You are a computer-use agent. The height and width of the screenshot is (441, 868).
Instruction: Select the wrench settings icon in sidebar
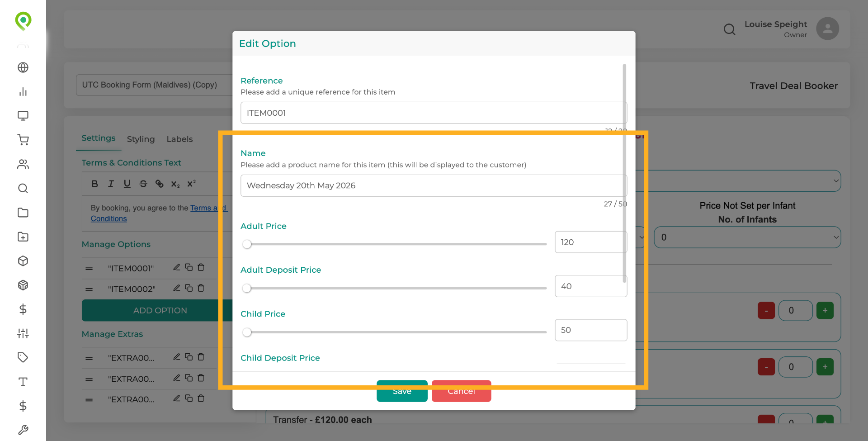(x=24, y=430)
